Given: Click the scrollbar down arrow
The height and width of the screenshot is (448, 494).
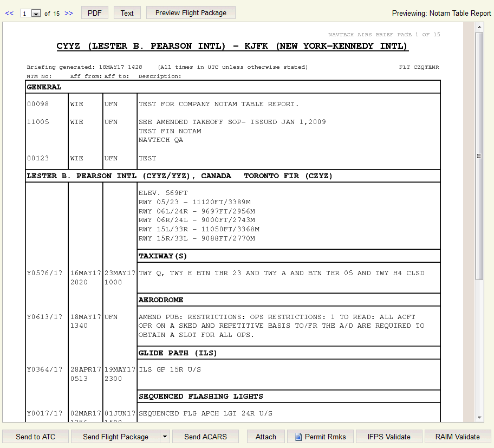Looking at the screenshot, I should coord(479,418).
